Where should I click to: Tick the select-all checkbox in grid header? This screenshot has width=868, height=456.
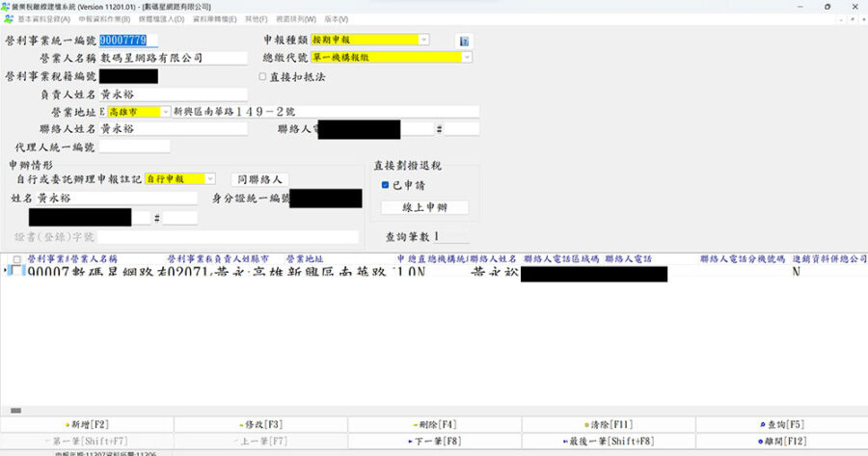(15, 259)
